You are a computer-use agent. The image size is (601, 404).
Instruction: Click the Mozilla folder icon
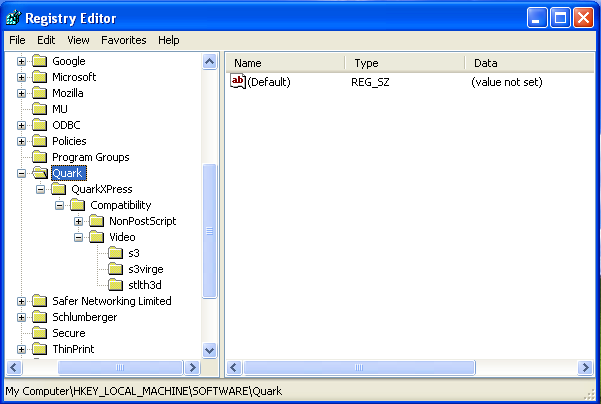coord(39,93)
